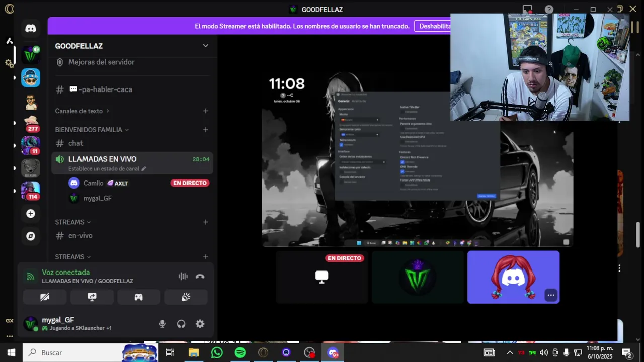Click Voz conectada connection status

coord(65,272)
